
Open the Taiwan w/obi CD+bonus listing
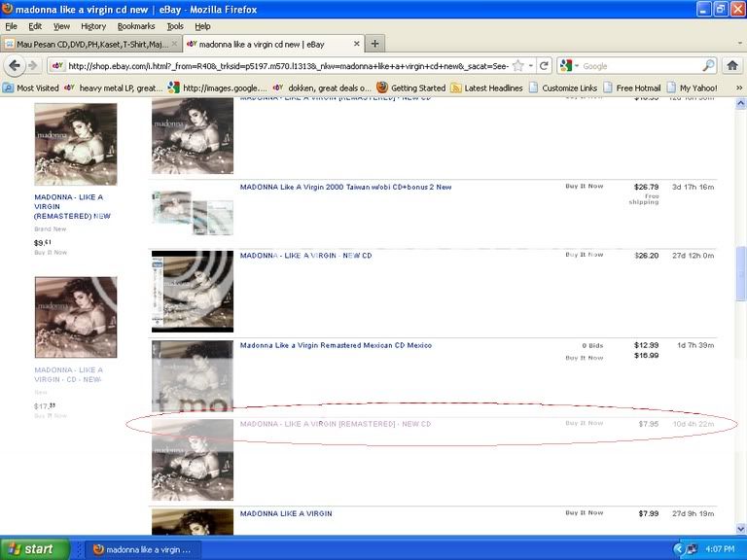tap(345, 187)
